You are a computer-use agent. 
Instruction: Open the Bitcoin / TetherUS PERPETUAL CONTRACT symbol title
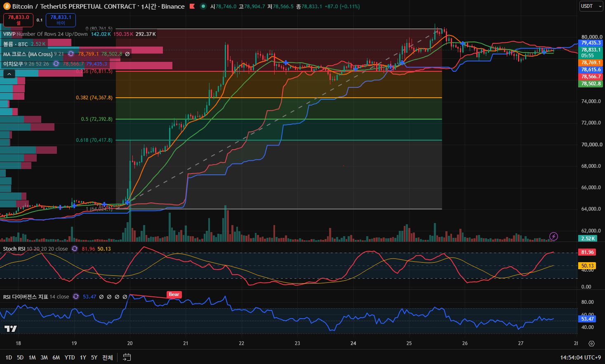[x=74, y=7]
